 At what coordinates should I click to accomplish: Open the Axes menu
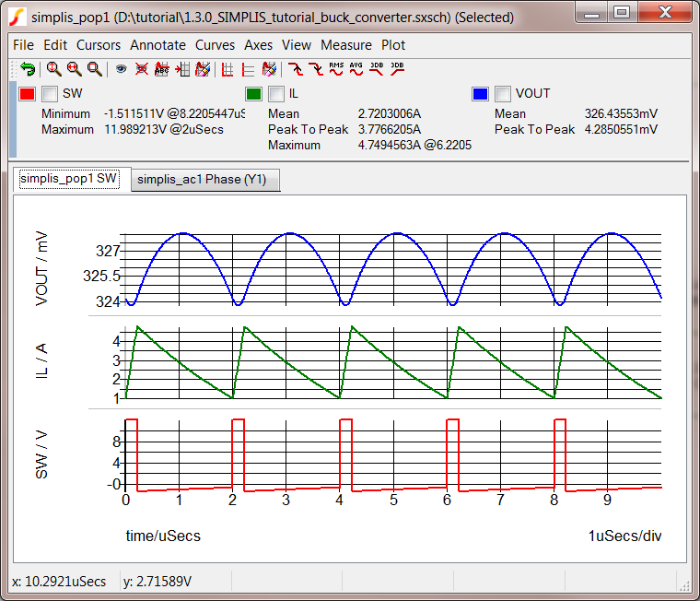click(258, 45)
